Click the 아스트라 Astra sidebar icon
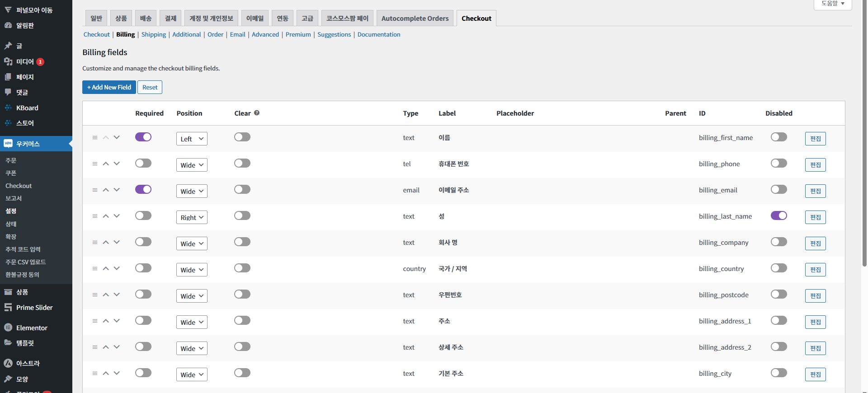868x393 pixels. [8, 363]
